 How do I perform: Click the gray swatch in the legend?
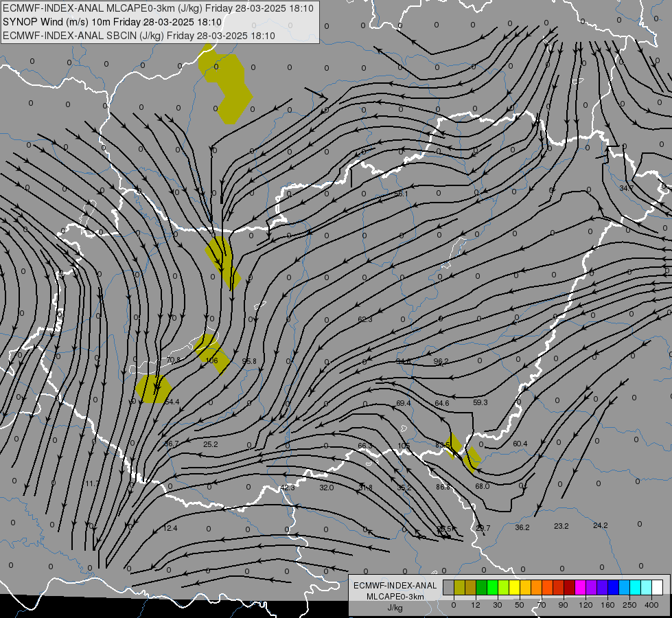click(449, 587)
